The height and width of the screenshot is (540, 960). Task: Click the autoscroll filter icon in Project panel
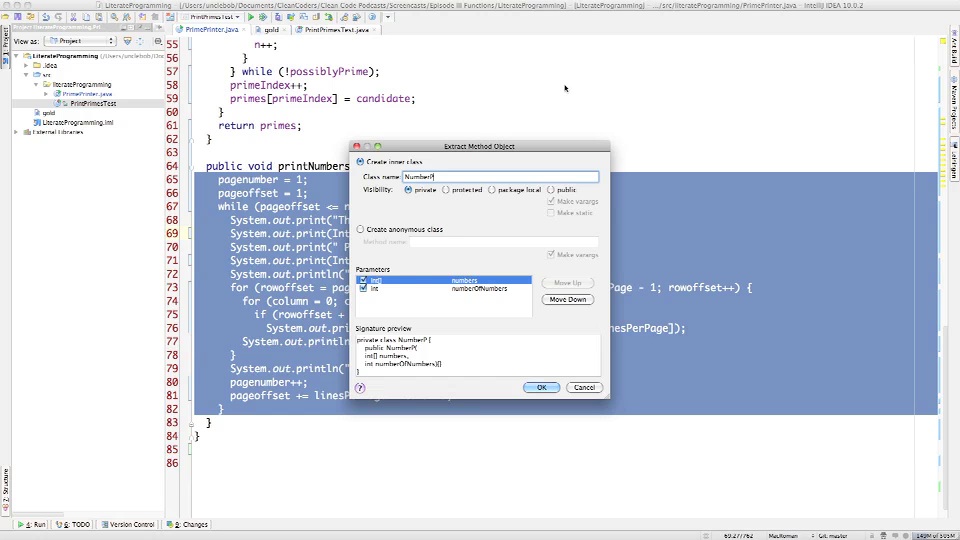(127, 41)
